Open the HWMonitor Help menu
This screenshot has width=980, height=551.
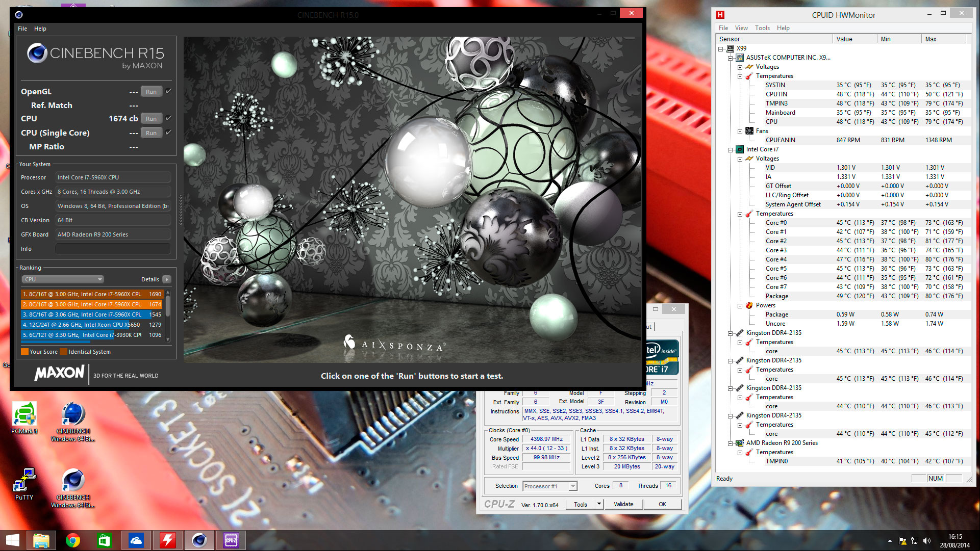coord(783,28)
